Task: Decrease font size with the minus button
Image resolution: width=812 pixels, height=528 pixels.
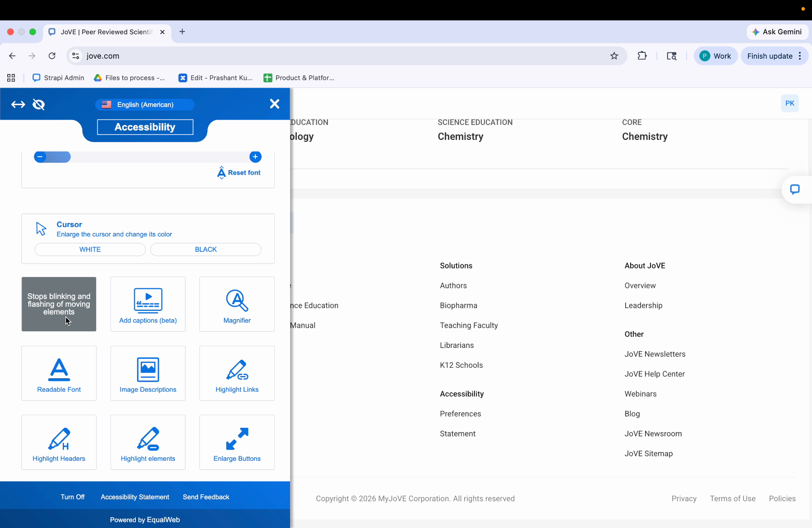Action: pos(40,157)
